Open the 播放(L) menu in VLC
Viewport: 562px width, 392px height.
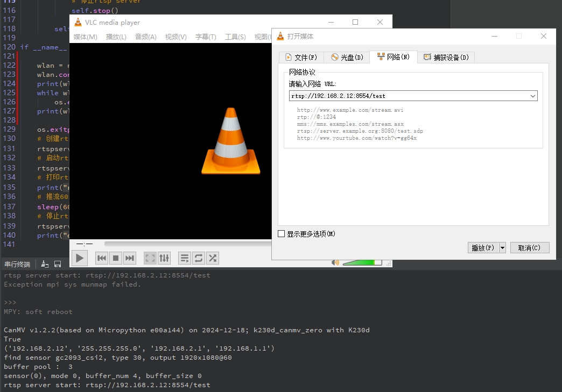pyautogui.click(x=116, y=37)
